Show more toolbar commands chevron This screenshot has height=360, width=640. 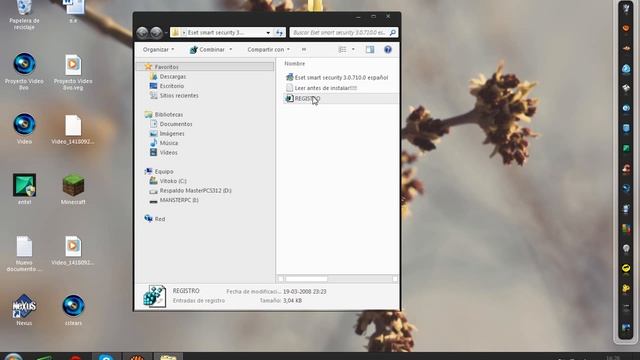pos(304,49)
